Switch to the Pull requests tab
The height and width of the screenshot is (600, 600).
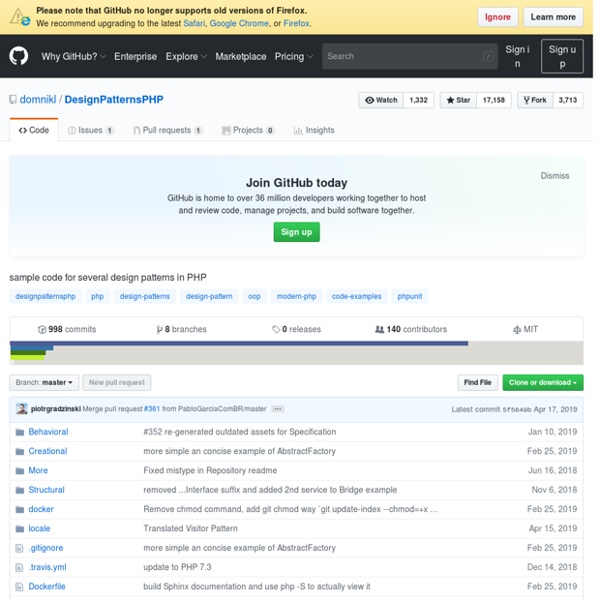pos(168,130)
